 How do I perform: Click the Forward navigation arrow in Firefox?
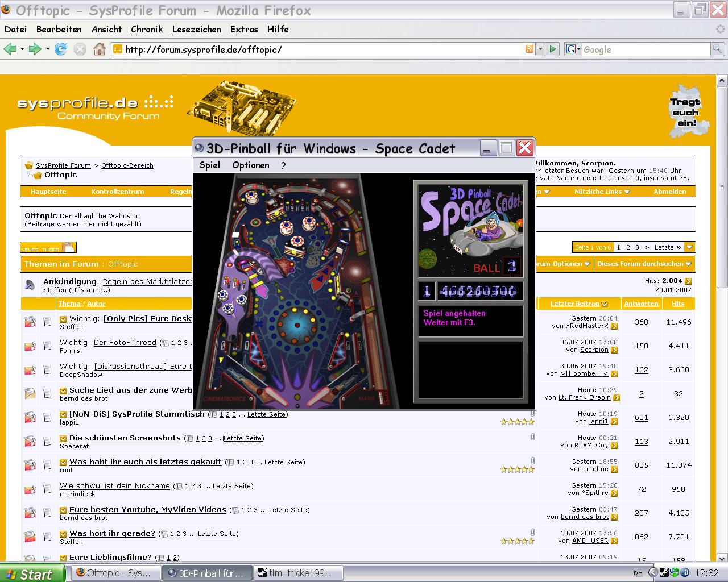[x=35, y=49]
